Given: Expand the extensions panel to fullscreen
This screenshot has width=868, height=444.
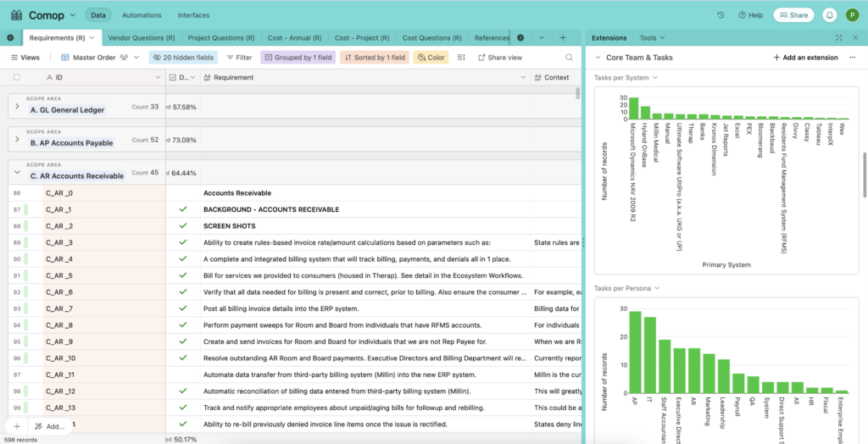Looking at the screenshot, I should coord(839,37).
